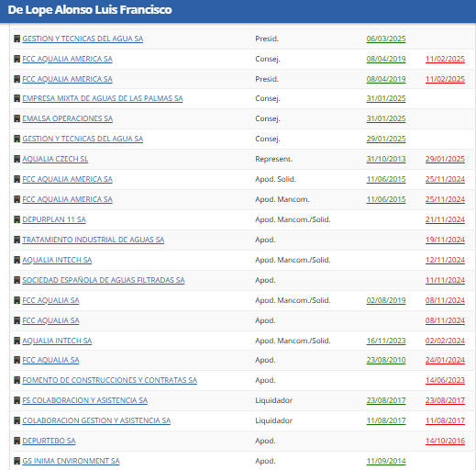The width and height of the screenshot is (476, 470).
Task: Click building icon beside DEPURPLAN 11 SA
Action: click(17, 219)
